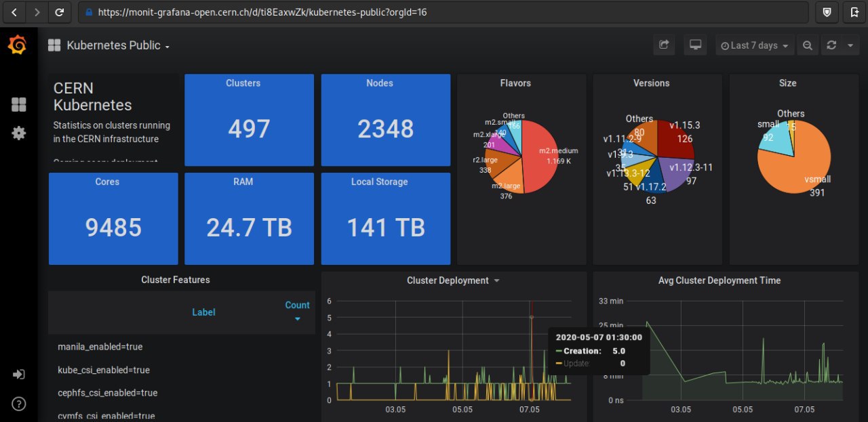
Task: Click the dashboard grid icon beside Kubernetes Public
Action: point(54,45)
